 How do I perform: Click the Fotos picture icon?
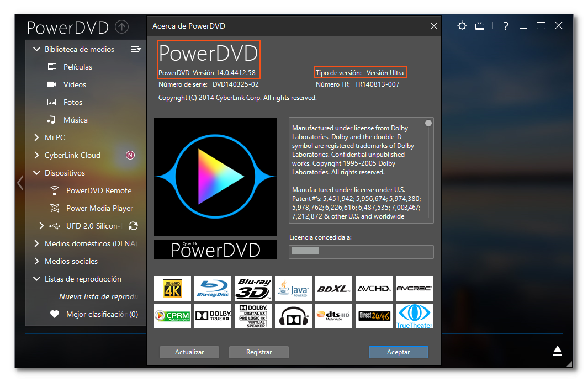point(52,102)
